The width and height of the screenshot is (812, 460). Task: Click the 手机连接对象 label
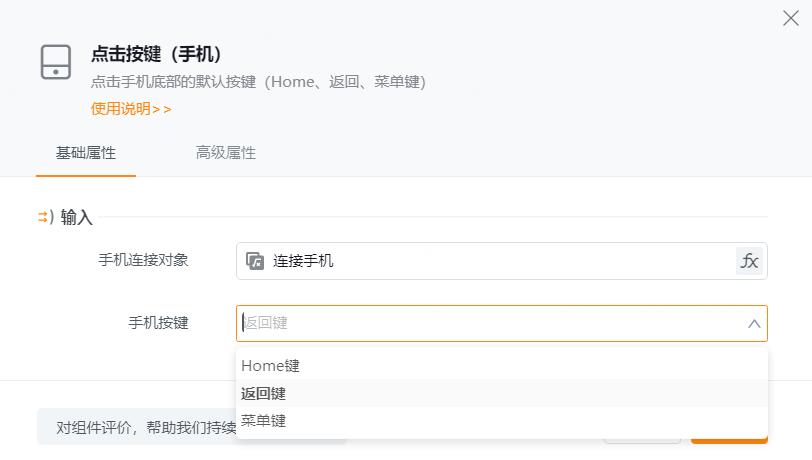[x=143, y=260]
